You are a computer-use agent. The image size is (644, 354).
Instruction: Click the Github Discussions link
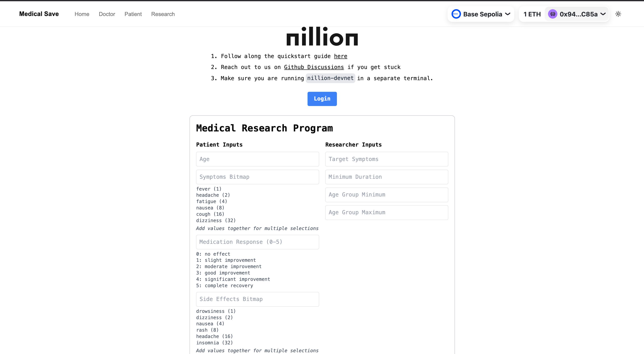[314, 67]
